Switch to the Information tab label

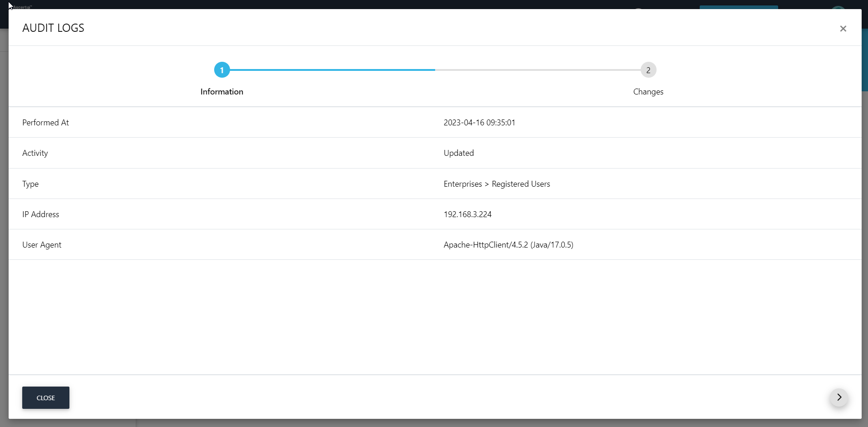click(222, 92)
